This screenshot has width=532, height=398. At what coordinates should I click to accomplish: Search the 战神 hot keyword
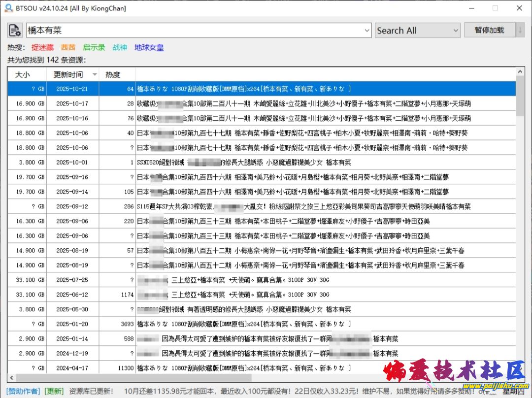(x=119, y=48)
